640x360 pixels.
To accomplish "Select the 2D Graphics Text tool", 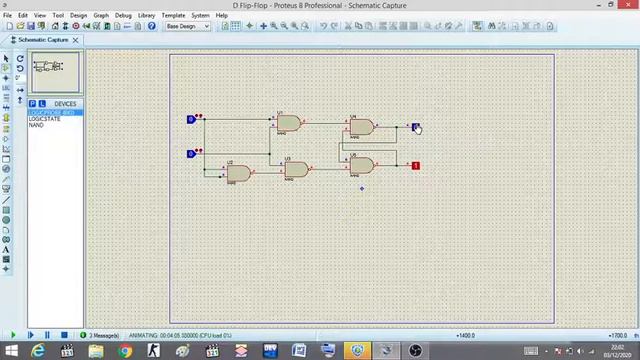I will (6, 249).
